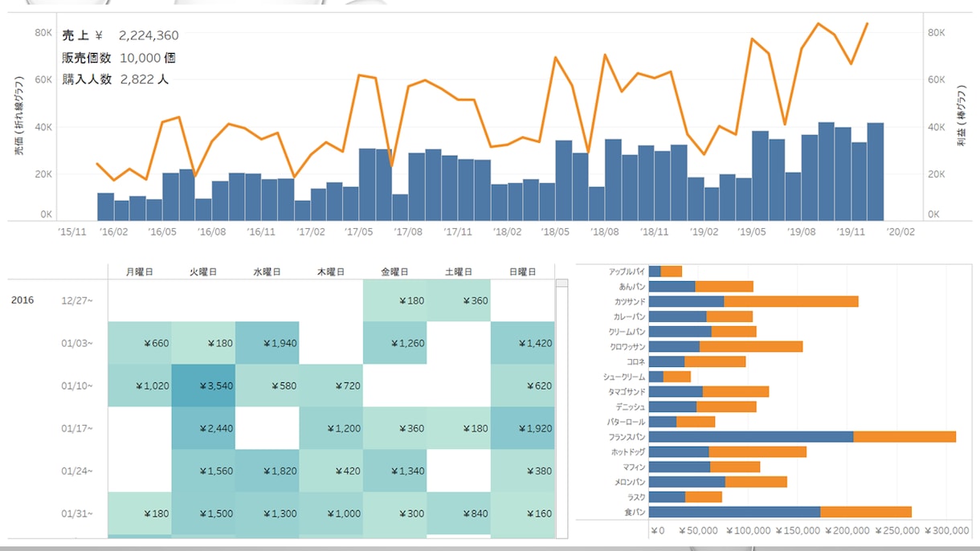
Task: Click the blue segment of 食パン bar
Action: pos(734,512)
